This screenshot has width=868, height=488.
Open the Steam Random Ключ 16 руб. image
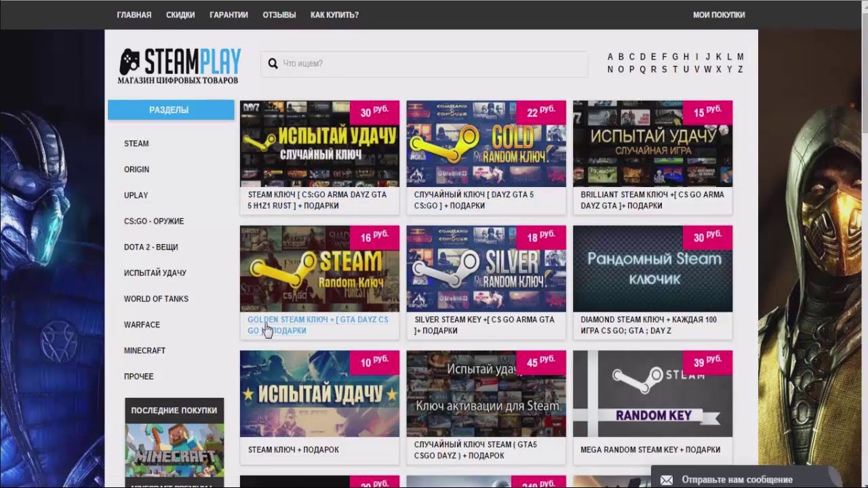[319, 269]
